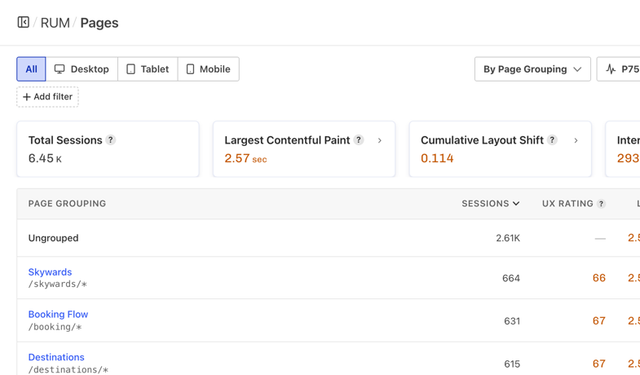The image size is (640, 375).
Task: Open Largest Contentful Paint details chevron
Action: (380, 140)
